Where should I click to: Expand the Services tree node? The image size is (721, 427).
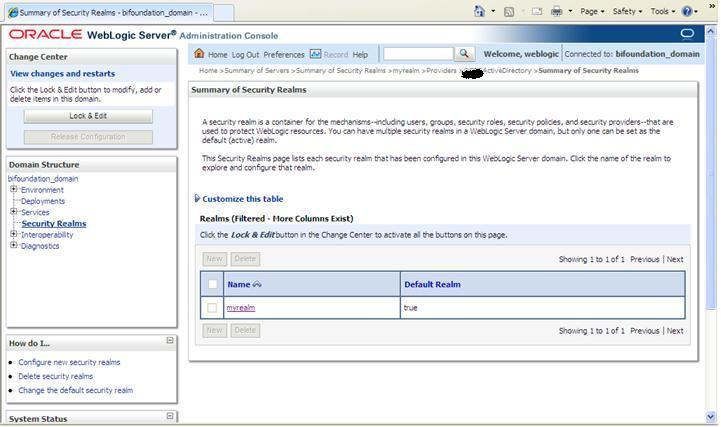point(14,211)
